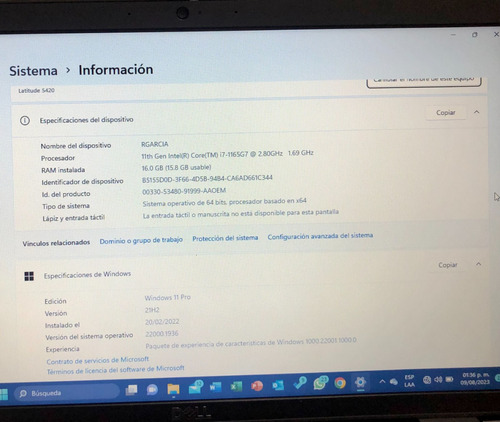Open the network globe tray icon
This screenshot has height=422, width=500.
coord(427,380)
